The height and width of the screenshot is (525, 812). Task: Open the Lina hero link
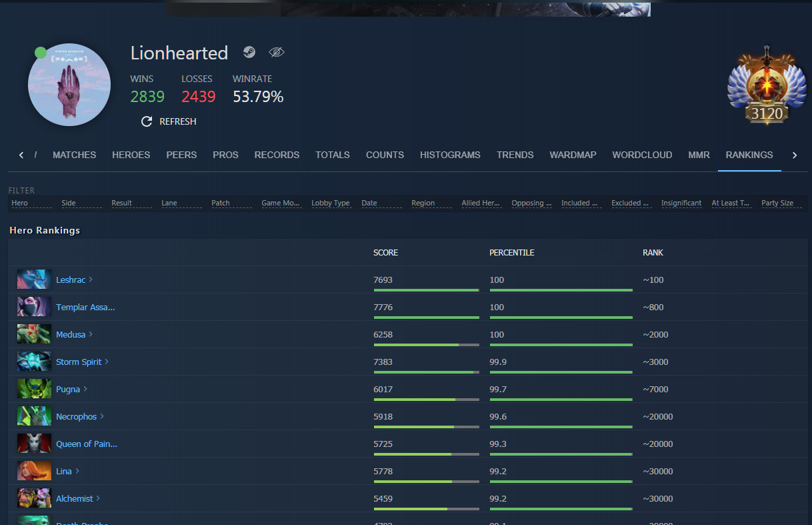67,472
